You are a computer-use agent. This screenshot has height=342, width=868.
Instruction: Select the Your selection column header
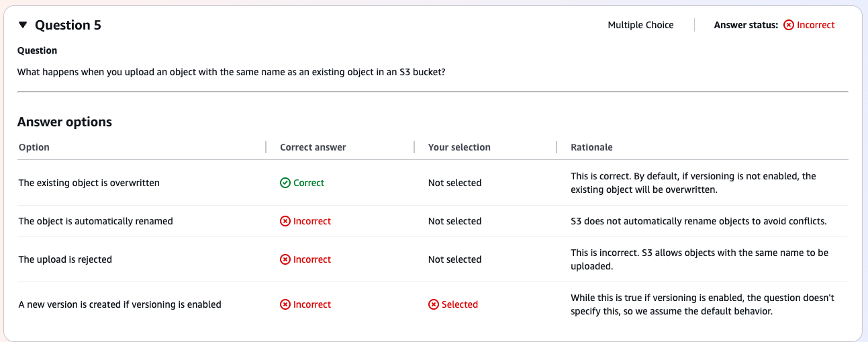(x=459, y=147)
